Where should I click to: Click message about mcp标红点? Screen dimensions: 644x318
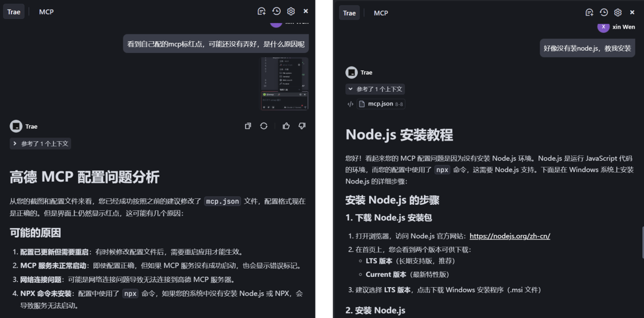[x=216, y=44]
